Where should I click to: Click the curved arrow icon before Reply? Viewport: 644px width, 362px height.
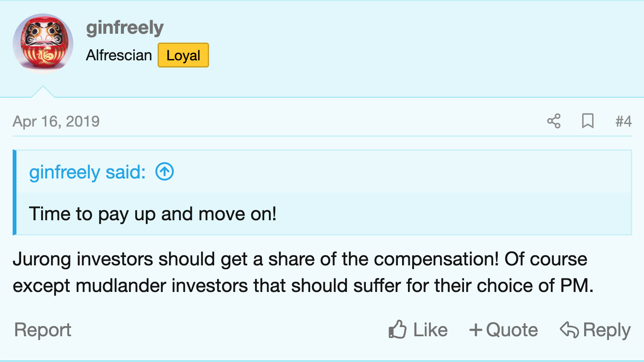pos(569,330)
